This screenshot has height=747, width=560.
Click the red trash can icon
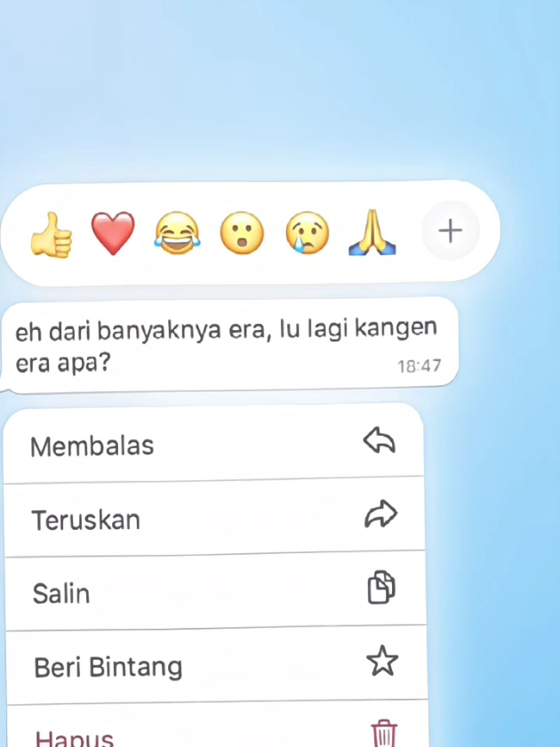point(384,734)
